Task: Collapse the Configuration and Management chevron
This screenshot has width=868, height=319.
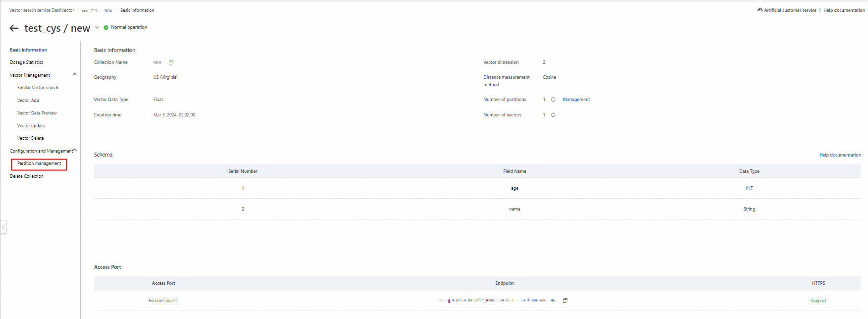Action: point(75,150)
